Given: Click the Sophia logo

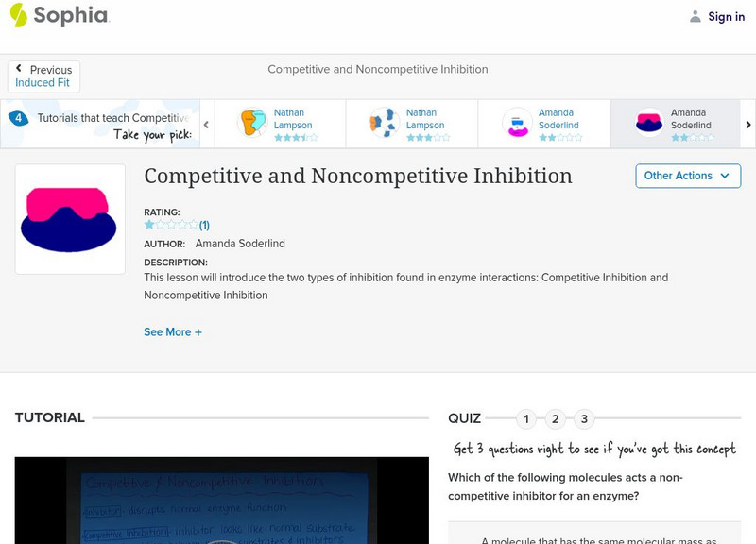Looking at the screenshot, I should point(60,15).
